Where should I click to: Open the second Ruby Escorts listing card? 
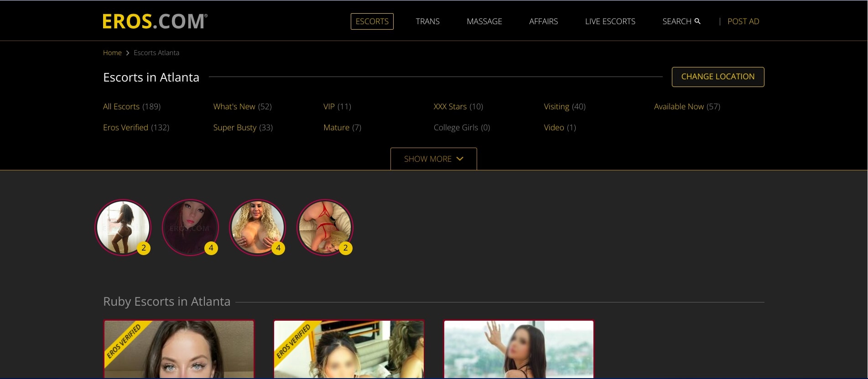349,349
